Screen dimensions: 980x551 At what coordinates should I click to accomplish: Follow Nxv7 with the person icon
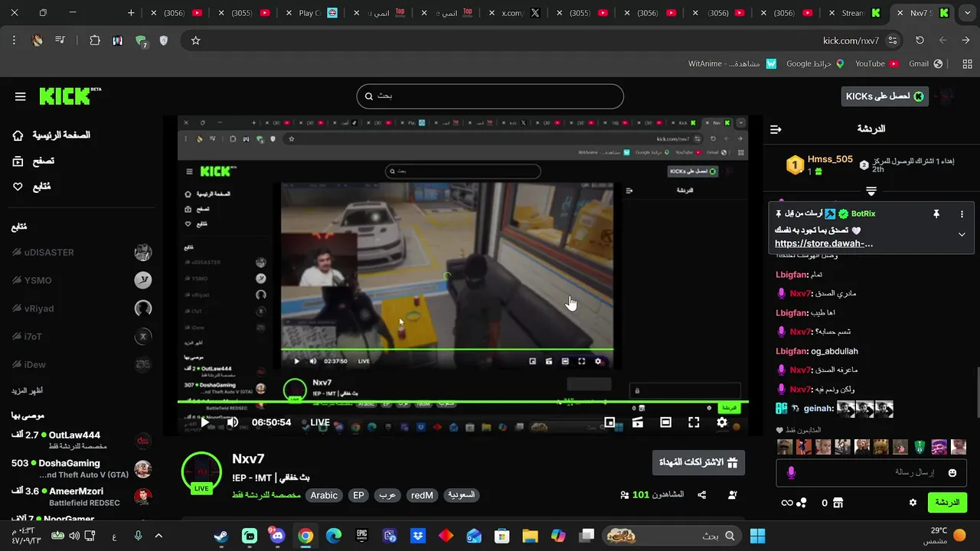tap(733, 495)
